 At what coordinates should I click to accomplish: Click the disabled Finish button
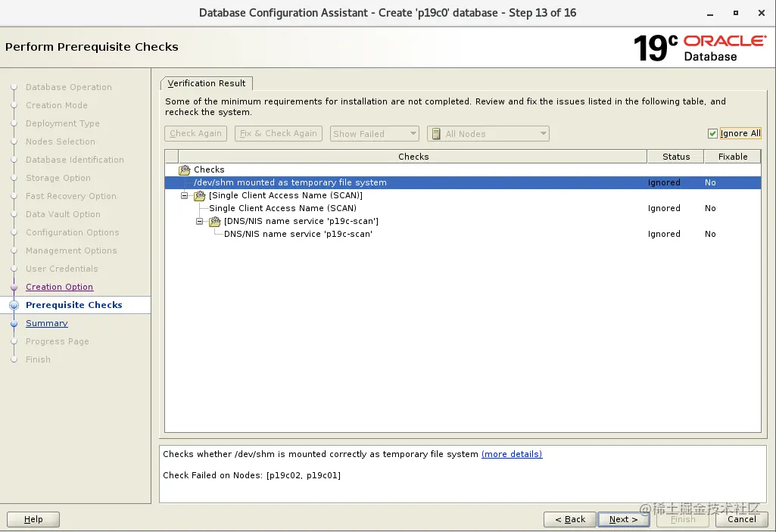(x=682, y=519)
